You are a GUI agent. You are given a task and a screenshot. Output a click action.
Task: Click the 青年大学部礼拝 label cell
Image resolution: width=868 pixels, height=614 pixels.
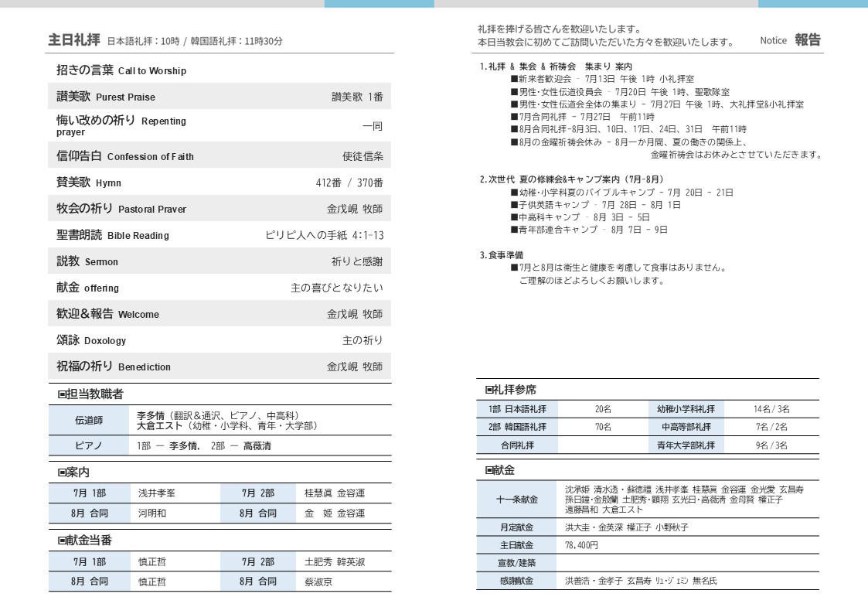click(686, 445)
